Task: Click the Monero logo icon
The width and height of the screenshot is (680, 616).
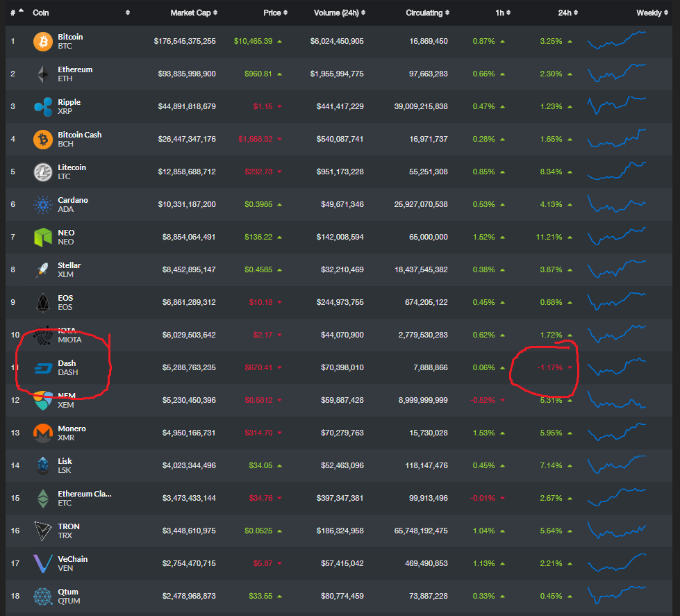Action: click(x=43, y=433)
